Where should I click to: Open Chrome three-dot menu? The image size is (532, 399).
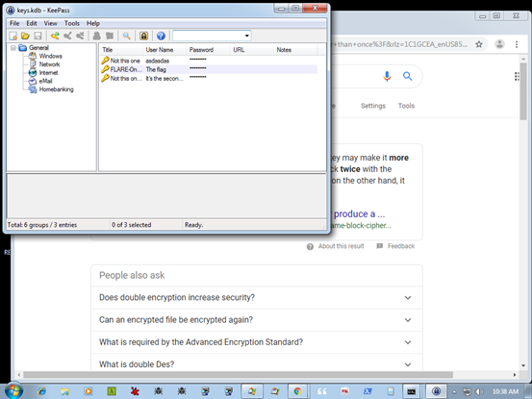pos(517,44)
